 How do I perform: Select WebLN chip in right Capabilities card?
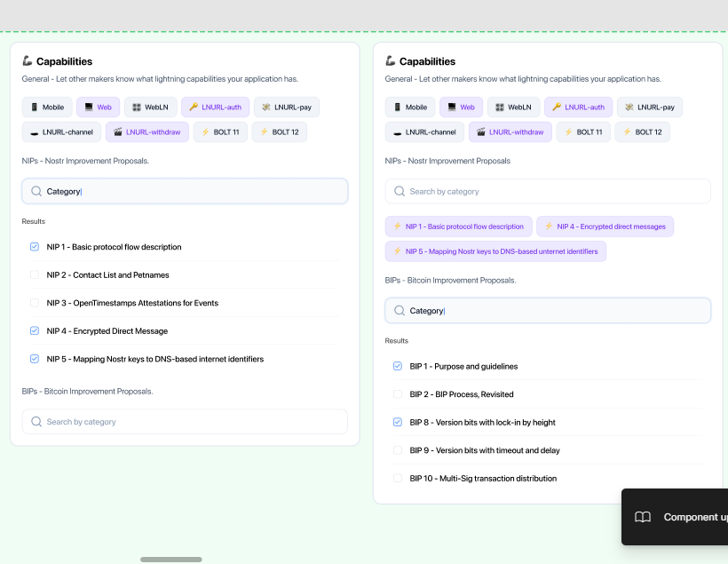tap(513, 107)
